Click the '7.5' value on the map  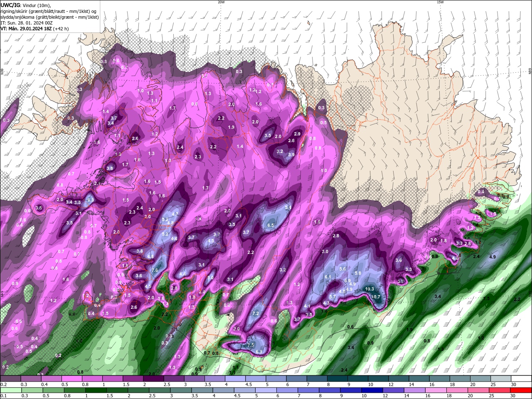coord(251,345)
